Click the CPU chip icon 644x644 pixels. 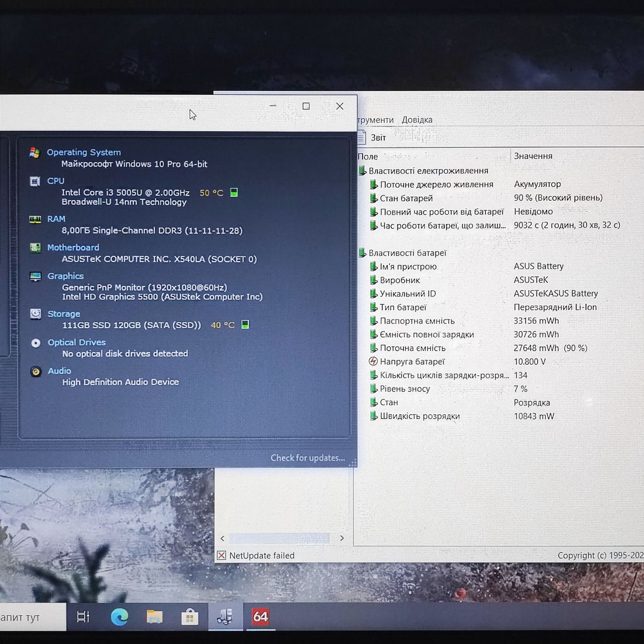35,182
